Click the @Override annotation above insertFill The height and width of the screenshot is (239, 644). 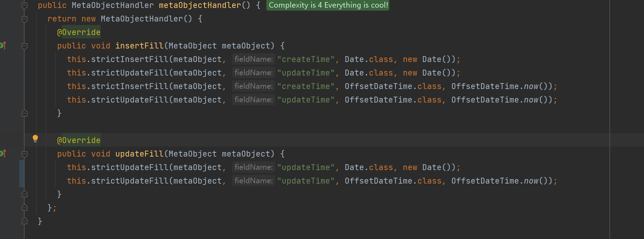[x=79, y=32]
